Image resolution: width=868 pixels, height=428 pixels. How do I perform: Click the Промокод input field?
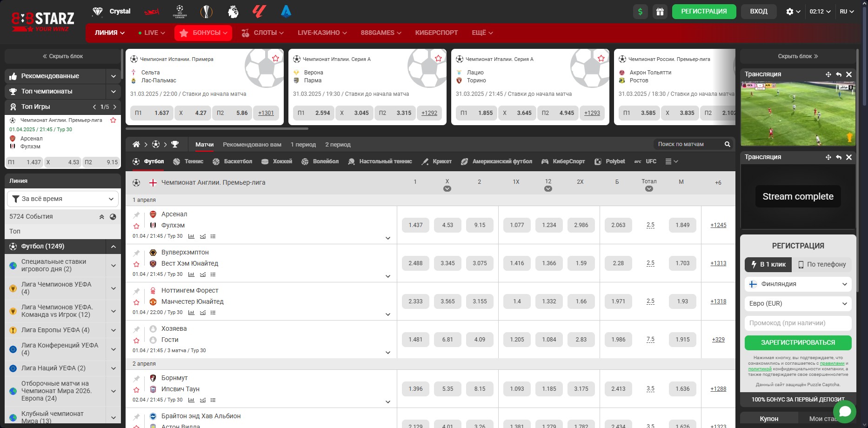(x=798, y=323)
